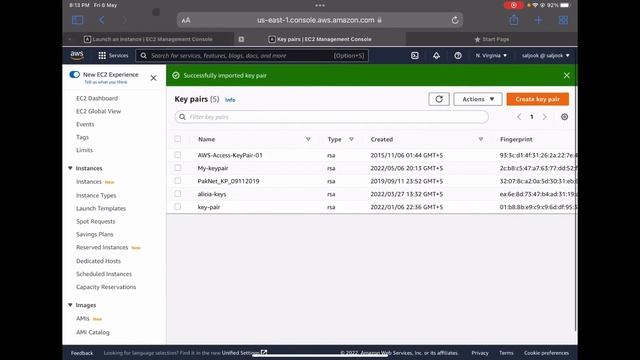The width and height of the screenshot is (640, 360).
Task: Open Unified Settings link
Action: pyautogui.click(x=244, y=353)
